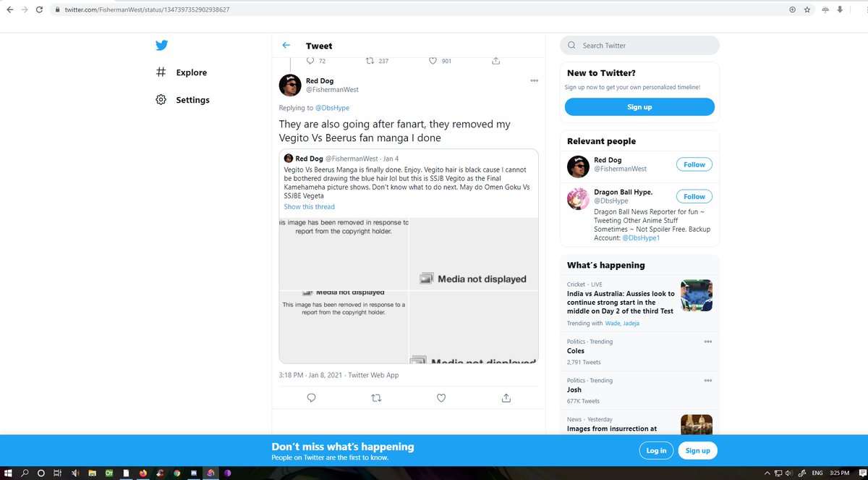Click the tweet timestamp 3:18 PM Jan 8, 2021
This screenshot has width=868, height=480.
[311, 375]
